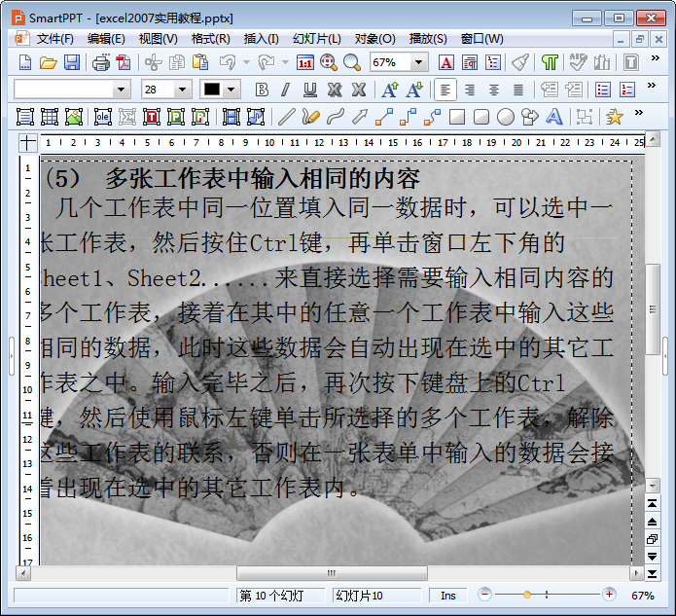The width and height of the screenshot is (676, 616).
Task: Insert a table frame
Action: coord(50,117)
